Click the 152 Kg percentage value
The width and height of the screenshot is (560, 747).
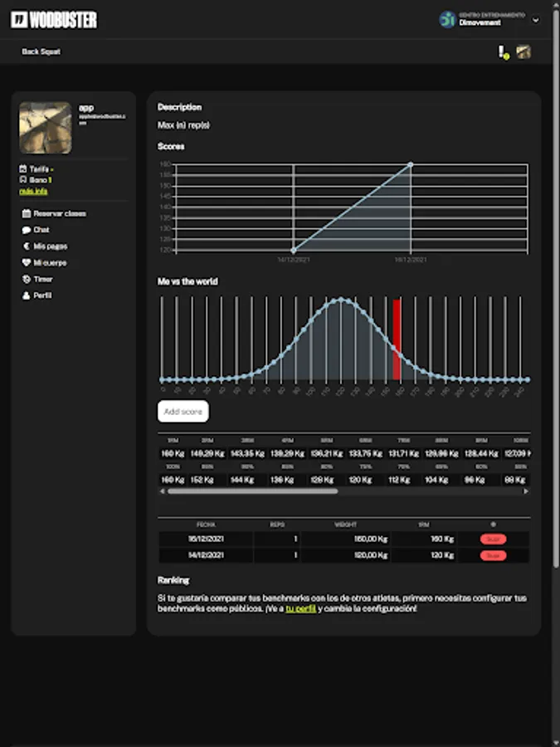(x=202, y=480)
